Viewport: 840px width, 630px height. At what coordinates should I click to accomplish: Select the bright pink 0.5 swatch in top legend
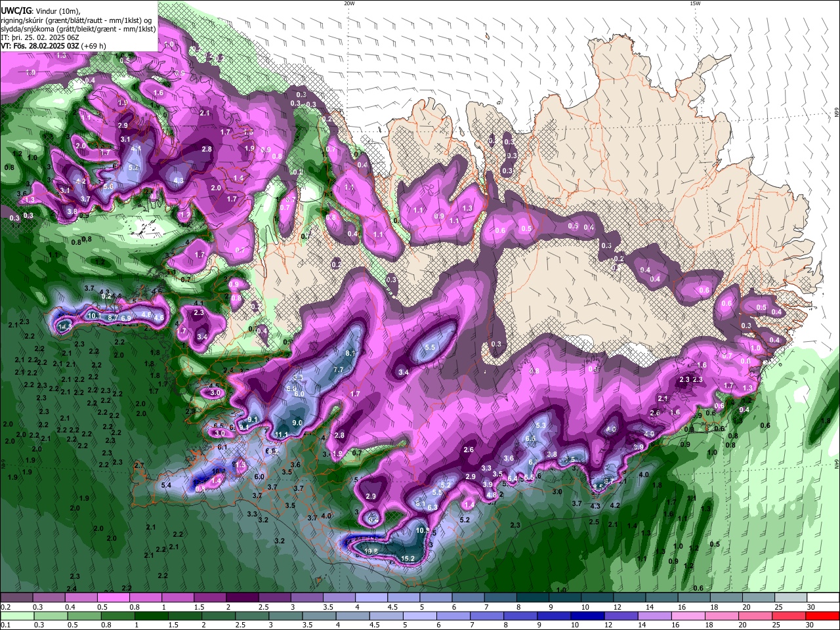(x=113, y=597)
